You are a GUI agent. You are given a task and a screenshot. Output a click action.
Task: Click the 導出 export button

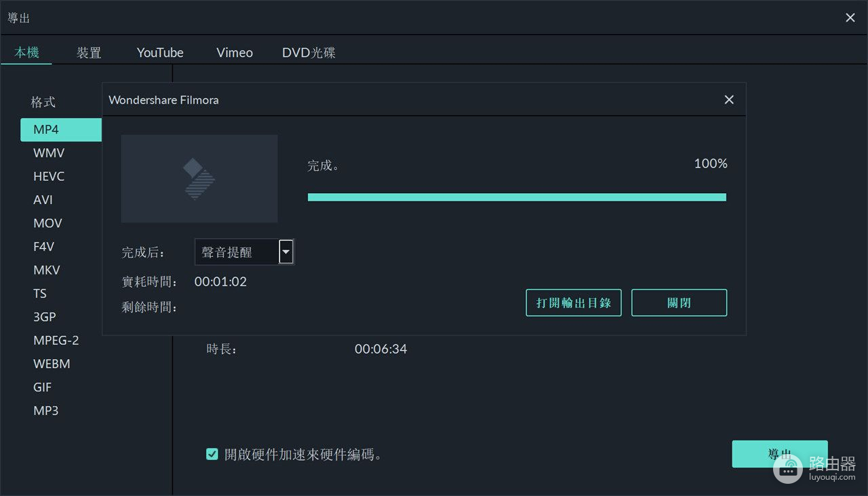coord(780,454)
